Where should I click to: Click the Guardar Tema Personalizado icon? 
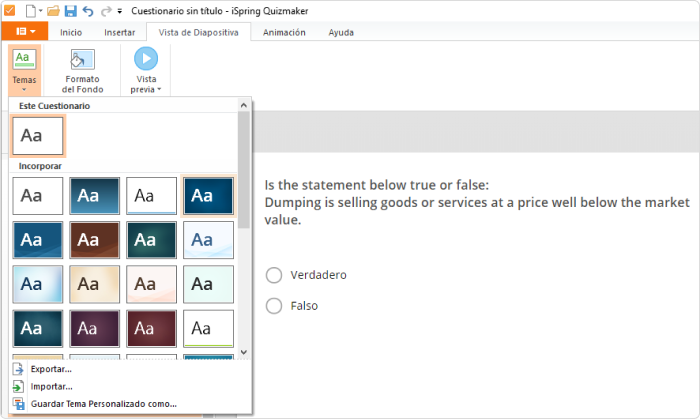(18, 404)
